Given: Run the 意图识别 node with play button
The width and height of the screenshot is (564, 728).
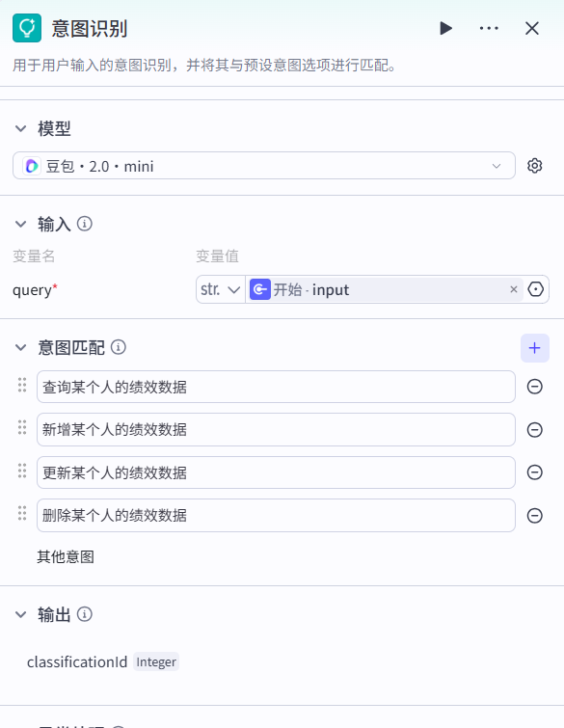Looking at the screenshot, I should [445, 28].
